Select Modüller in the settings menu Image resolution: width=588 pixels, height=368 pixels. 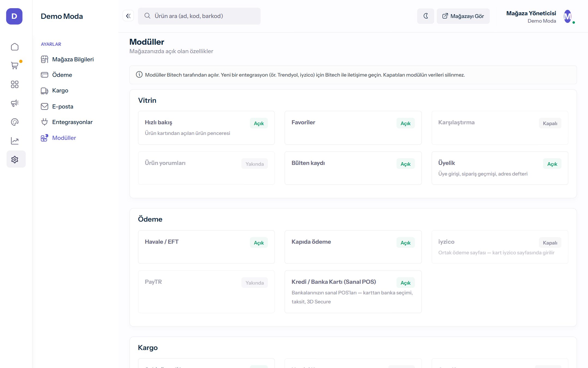point(64,138)
